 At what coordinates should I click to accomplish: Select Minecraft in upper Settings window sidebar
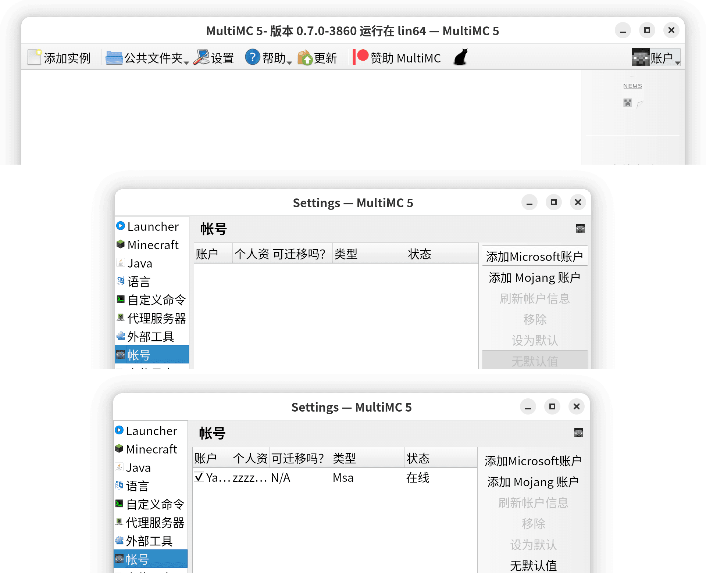(x=152, y=245)
